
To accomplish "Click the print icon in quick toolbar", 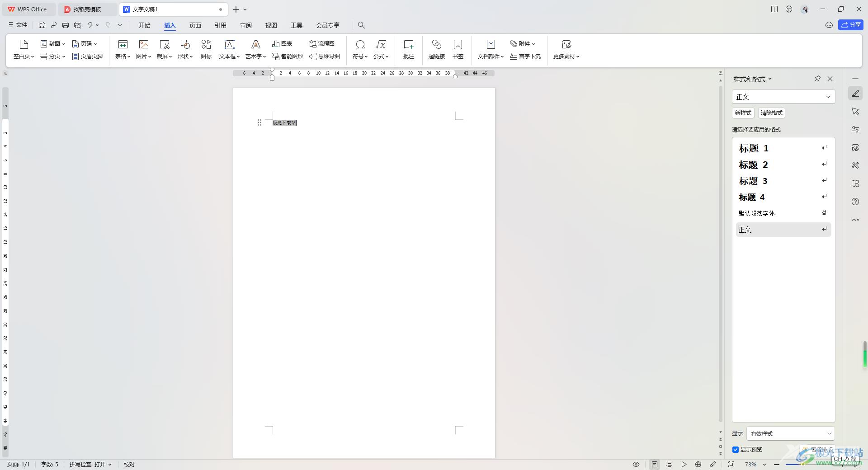I will (x=66, y=25).
